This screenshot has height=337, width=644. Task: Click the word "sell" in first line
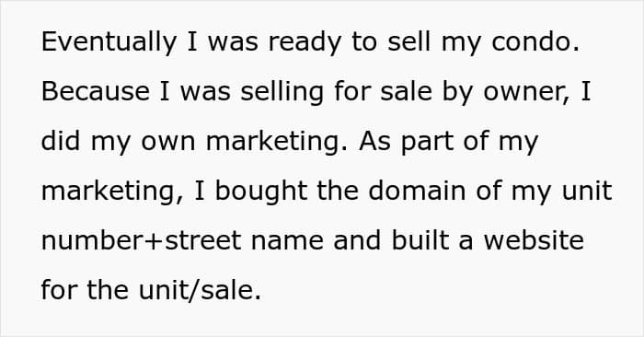pos(409,41)
